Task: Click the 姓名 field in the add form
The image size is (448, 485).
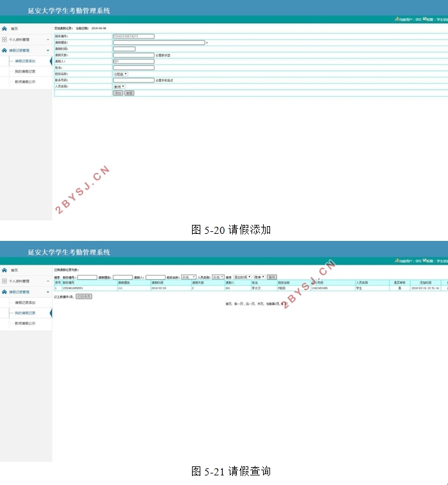Action: coord(134,68)
